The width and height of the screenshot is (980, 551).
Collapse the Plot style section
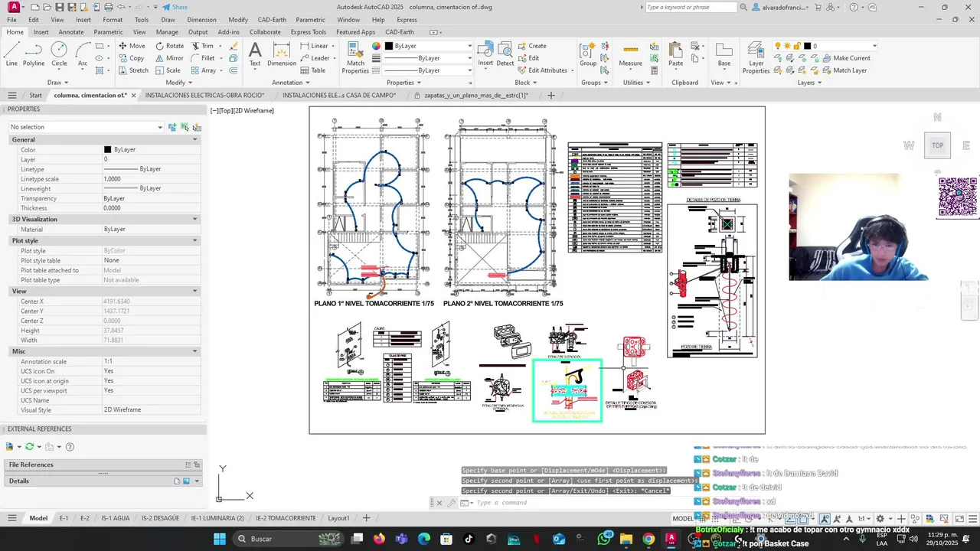coord(195,240)
